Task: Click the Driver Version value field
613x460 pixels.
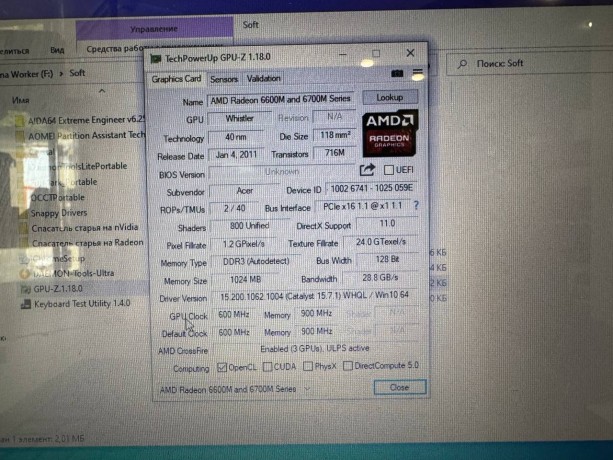Action: pos(314,296)
